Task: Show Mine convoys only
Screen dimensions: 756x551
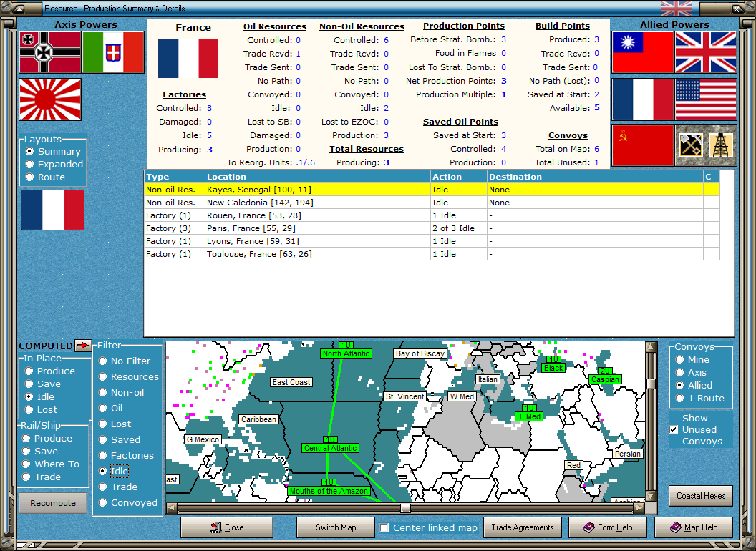Action: (x=692, y=360)
